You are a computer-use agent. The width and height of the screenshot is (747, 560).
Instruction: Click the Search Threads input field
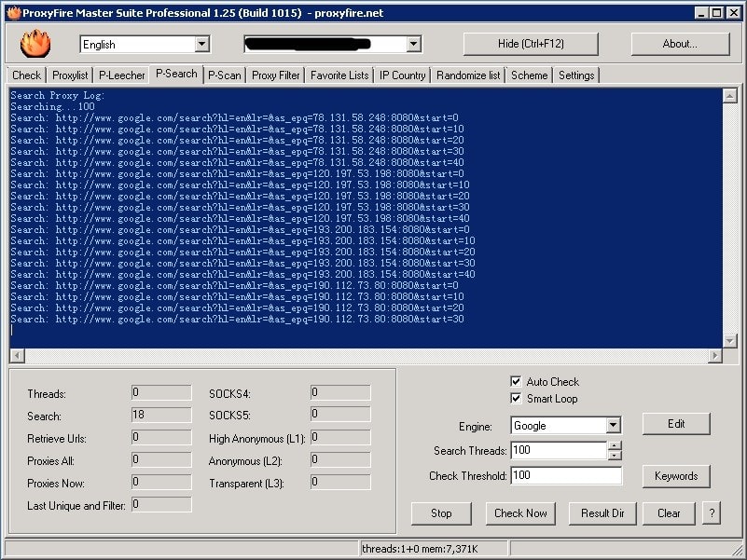pos(559,450)
